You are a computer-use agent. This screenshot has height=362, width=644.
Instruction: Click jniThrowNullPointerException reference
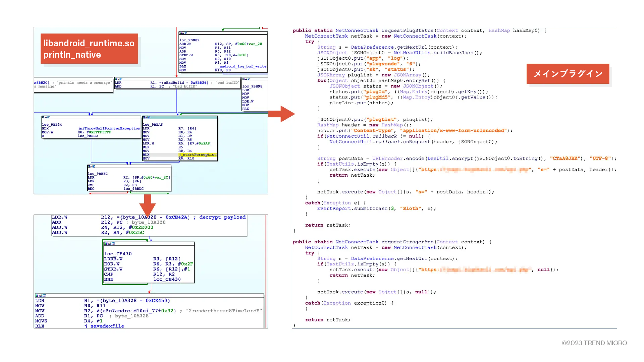(109, 128)
